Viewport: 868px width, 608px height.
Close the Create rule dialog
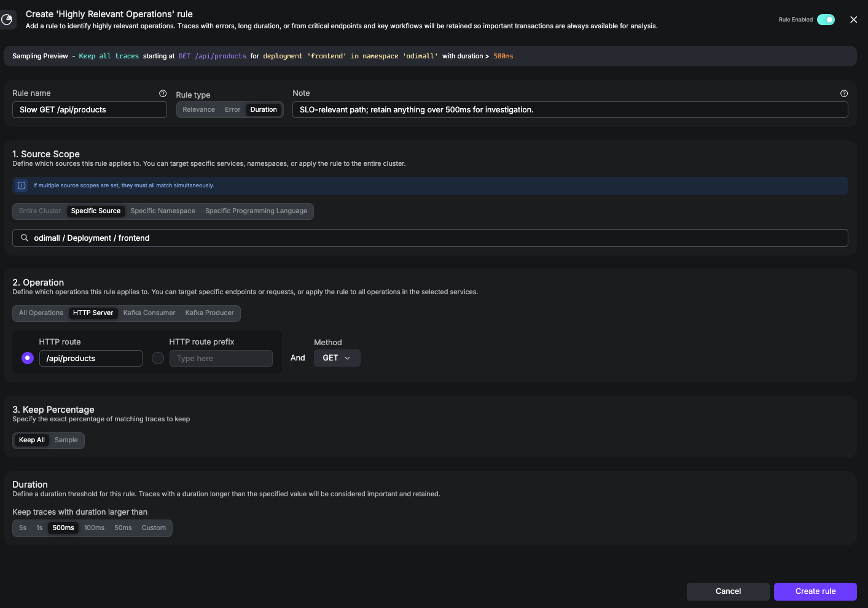(x=853, y=20)
